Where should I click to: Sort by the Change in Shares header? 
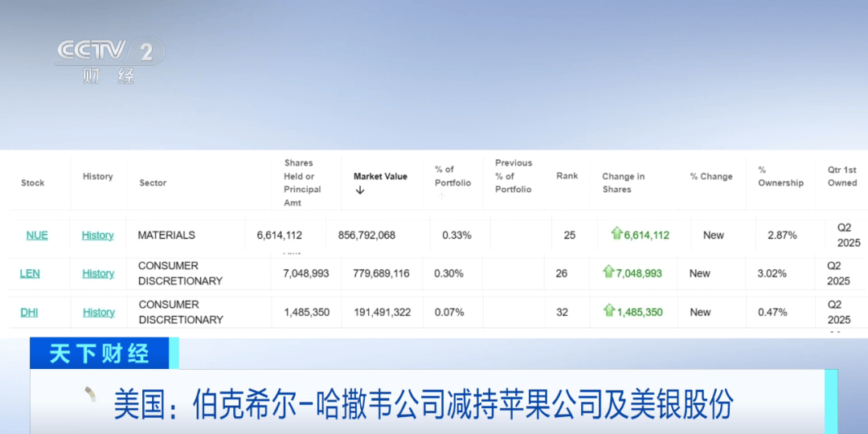(624, 182)
